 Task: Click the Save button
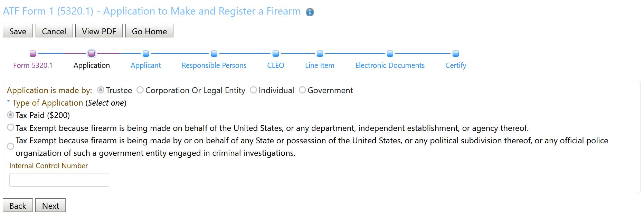pyautogui.click(x=18, y=31)
